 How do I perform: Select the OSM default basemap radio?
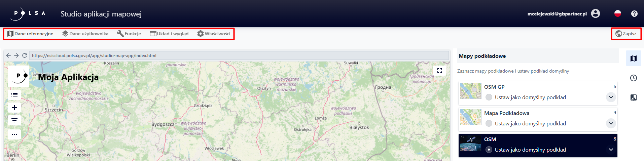coord(489,150)
